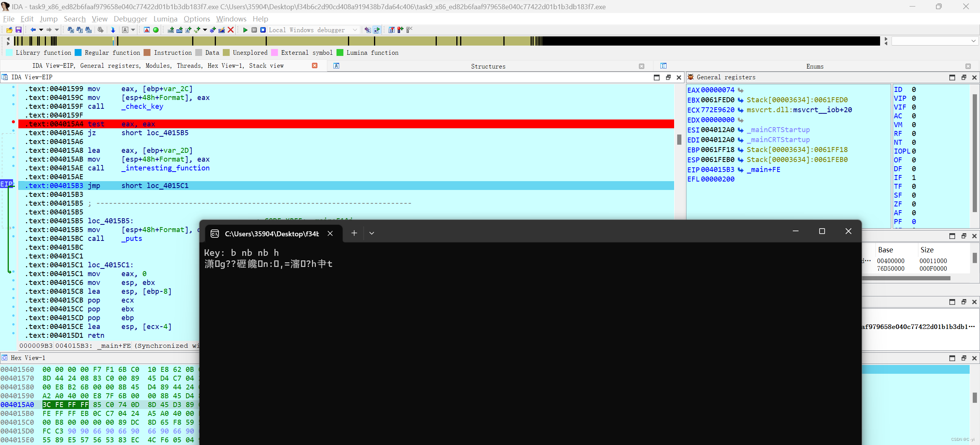Open the terminal tab list chevron

click(371, 233)
